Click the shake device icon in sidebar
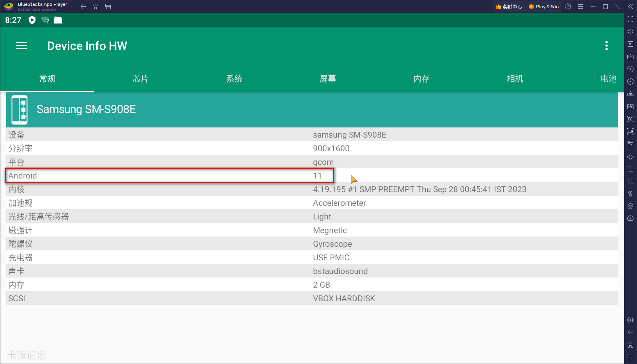The height and width of the screenshot is (364, 637). click(x=630, y=181)
